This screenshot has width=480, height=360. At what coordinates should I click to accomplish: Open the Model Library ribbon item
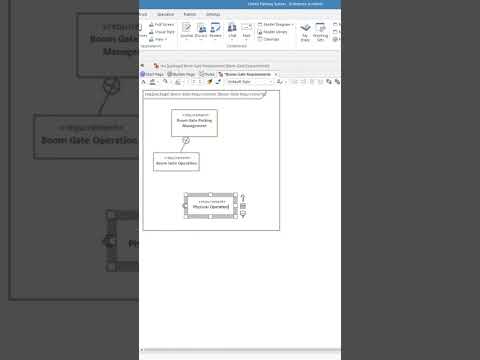coord(272,32)
